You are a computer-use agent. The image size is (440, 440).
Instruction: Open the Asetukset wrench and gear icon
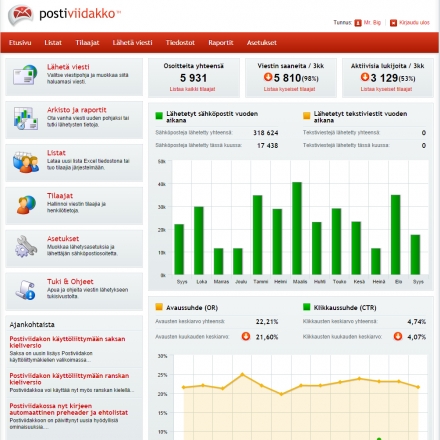pyautogui.click(x=26, y=247)
